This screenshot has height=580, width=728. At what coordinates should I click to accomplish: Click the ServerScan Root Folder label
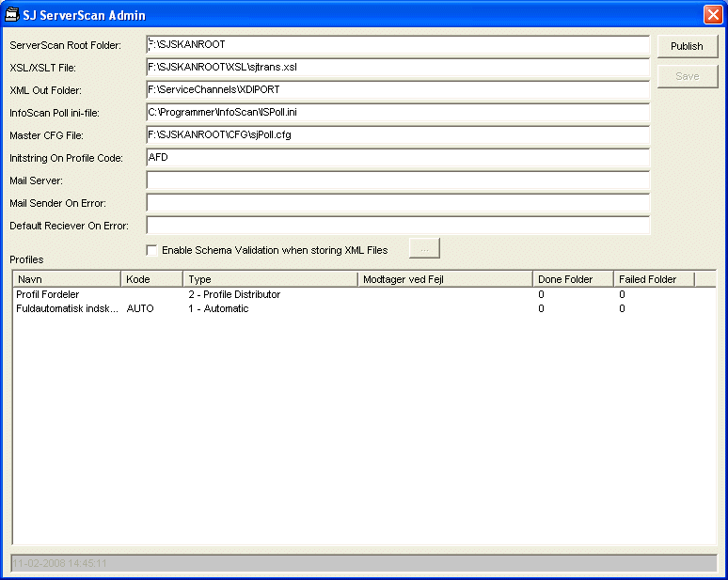(x=66, y=45)
